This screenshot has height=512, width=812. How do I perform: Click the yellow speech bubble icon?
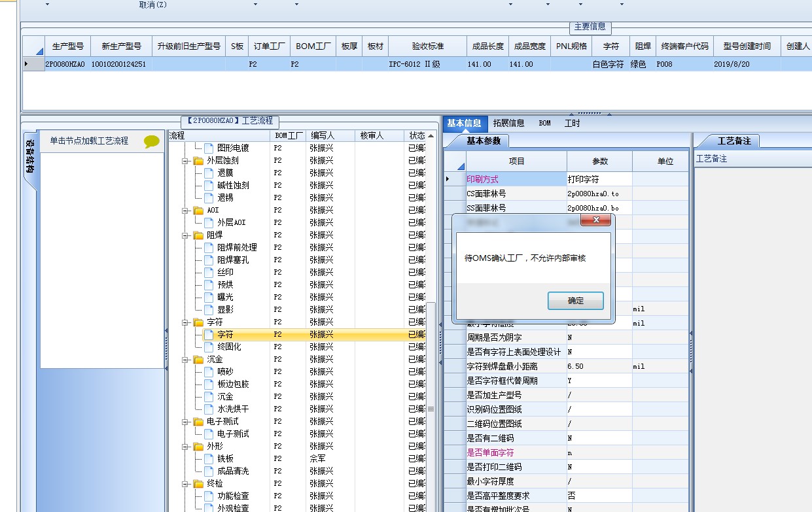pyautogui.click(x=151, y=141)
